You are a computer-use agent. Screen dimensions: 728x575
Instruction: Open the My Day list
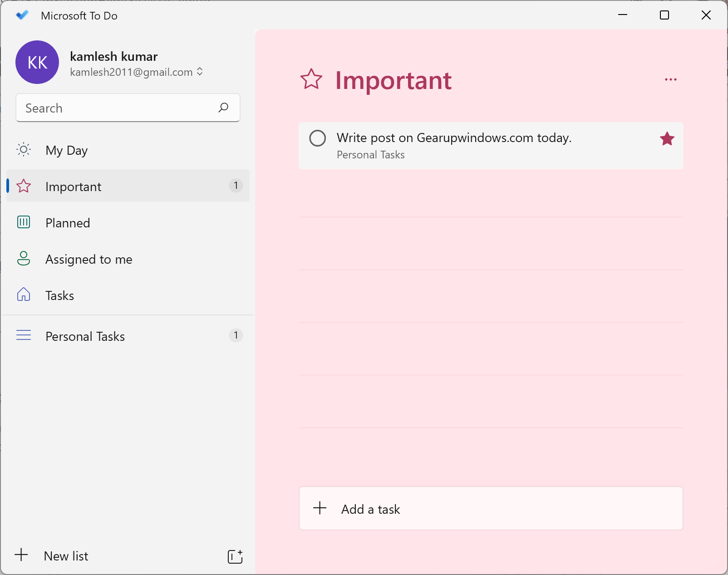coord(128,150)
